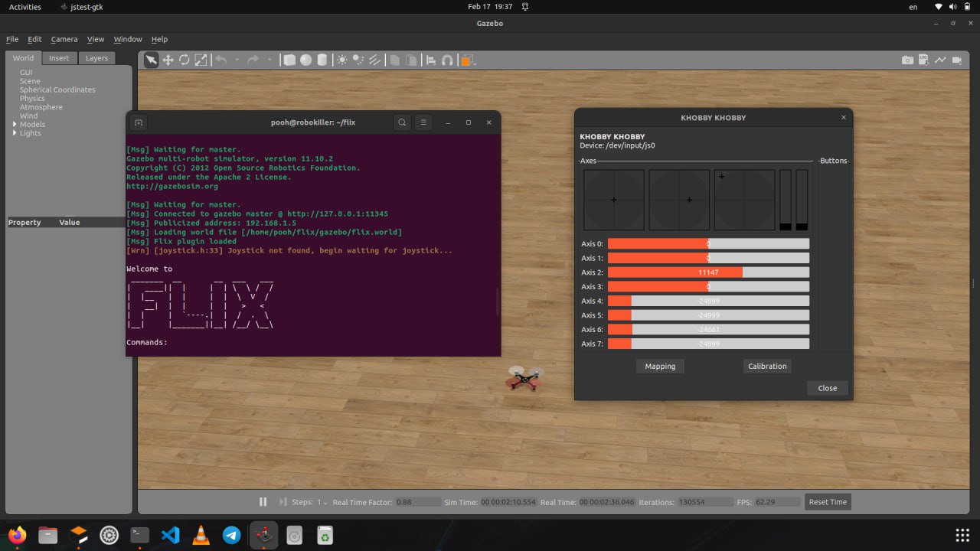Click the Axis 0 progress bar
The image size is (980, 551).
(x=708, y=244)
